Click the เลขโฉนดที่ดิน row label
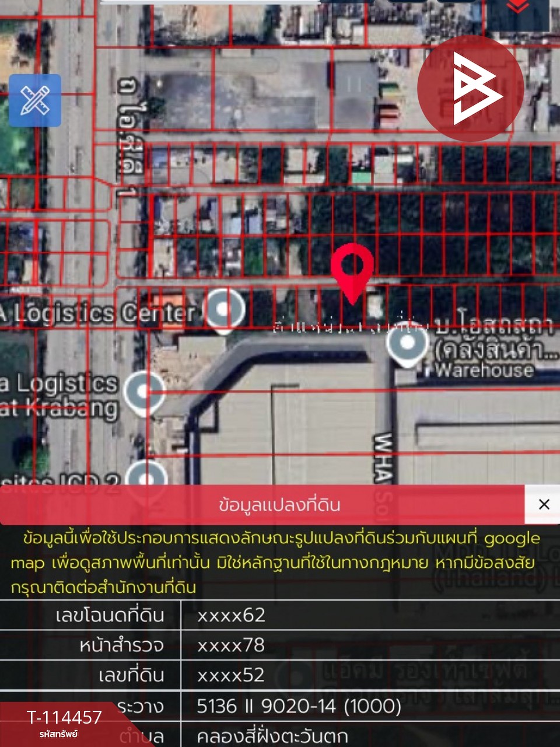 point(110,615)
